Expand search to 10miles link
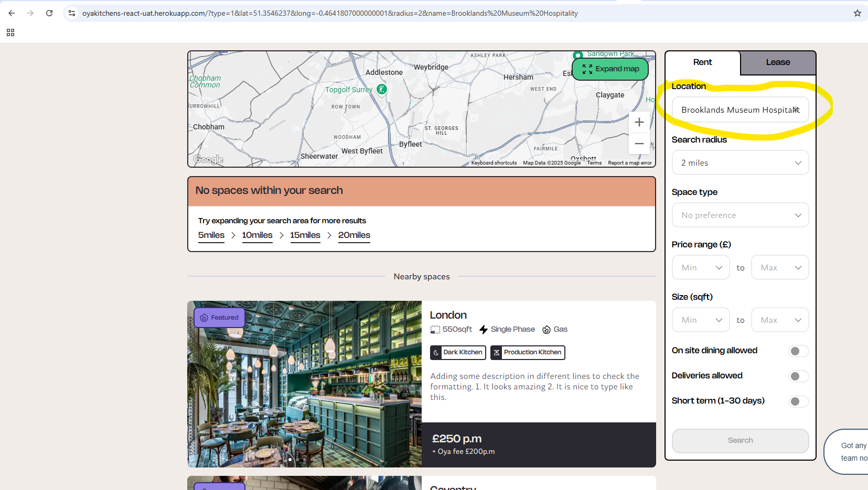 tap(257, 235)
